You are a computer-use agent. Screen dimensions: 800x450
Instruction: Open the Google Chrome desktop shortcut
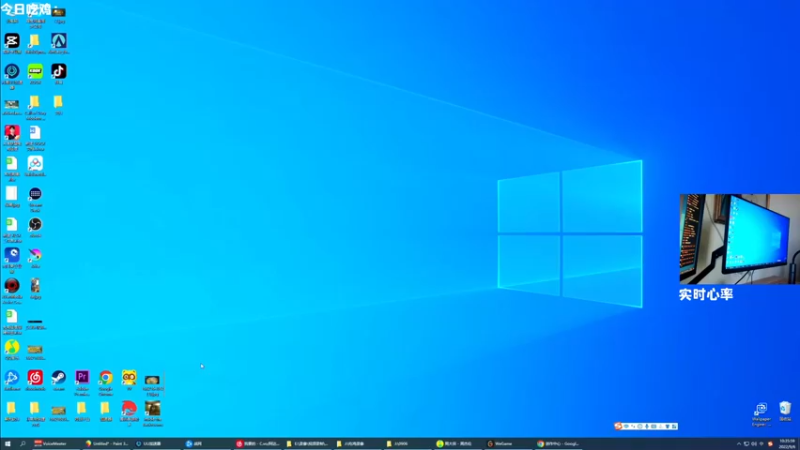click(106, 378)
